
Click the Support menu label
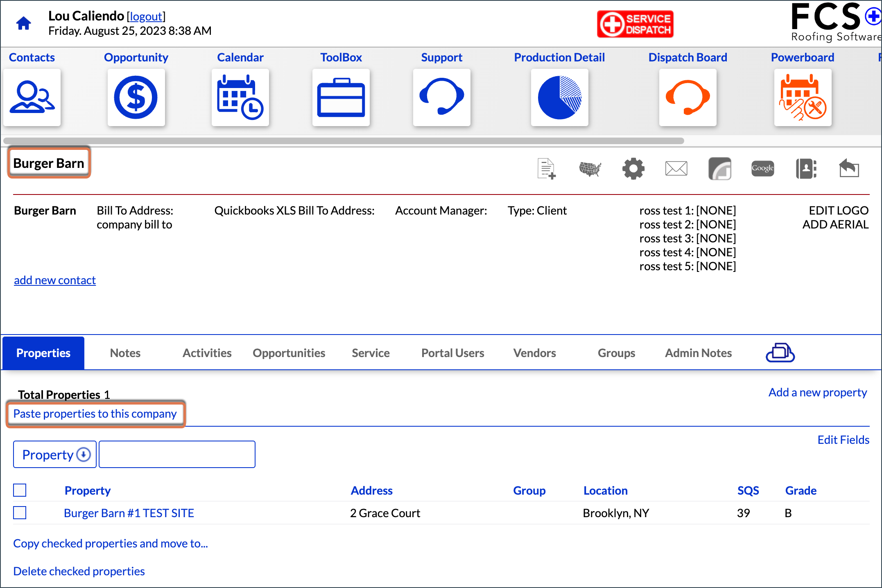pos(442,57)
